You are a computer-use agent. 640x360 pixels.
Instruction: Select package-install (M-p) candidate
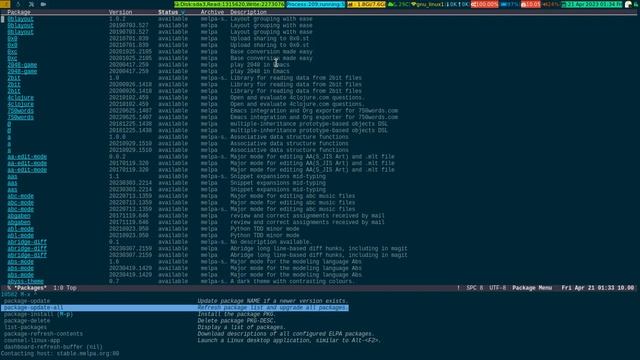(x=38, y=314)
